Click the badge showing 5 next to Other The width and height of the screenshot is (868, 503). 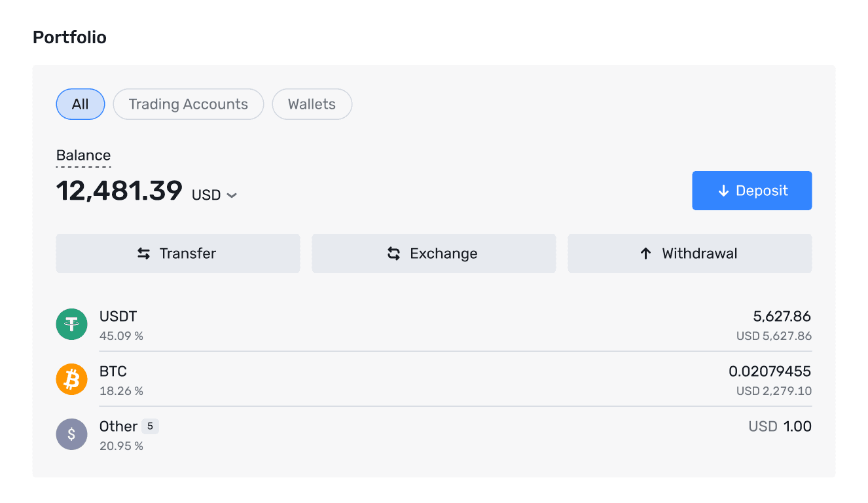point(151,426)
